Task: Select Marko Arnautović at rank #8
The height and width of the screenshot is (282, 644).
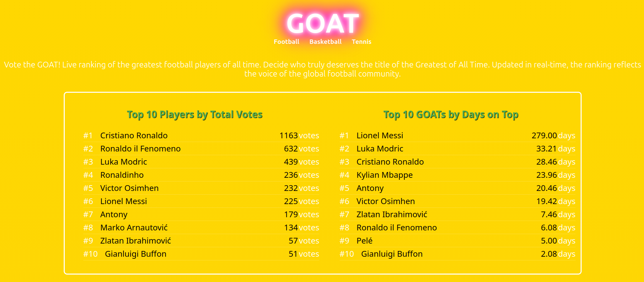Action: pos(134,227)
